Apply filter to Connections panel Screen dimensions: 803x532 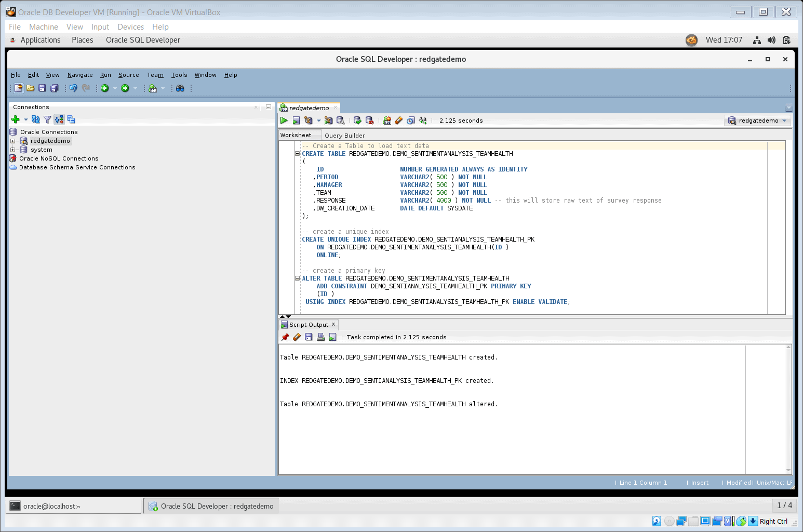click(47, 119)
